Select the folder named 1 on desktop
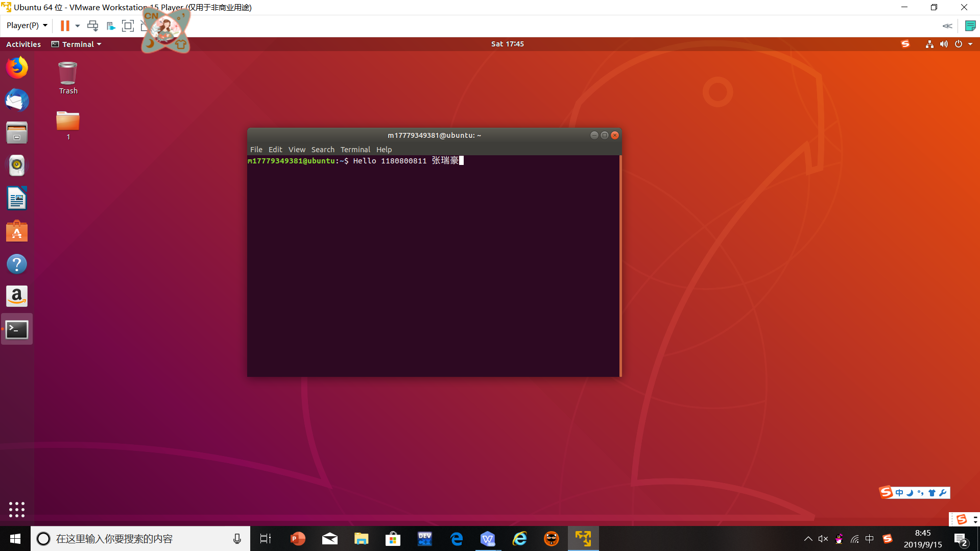Image resolution: width=980 pixels, height=551 pixels. tap(68, 125)
